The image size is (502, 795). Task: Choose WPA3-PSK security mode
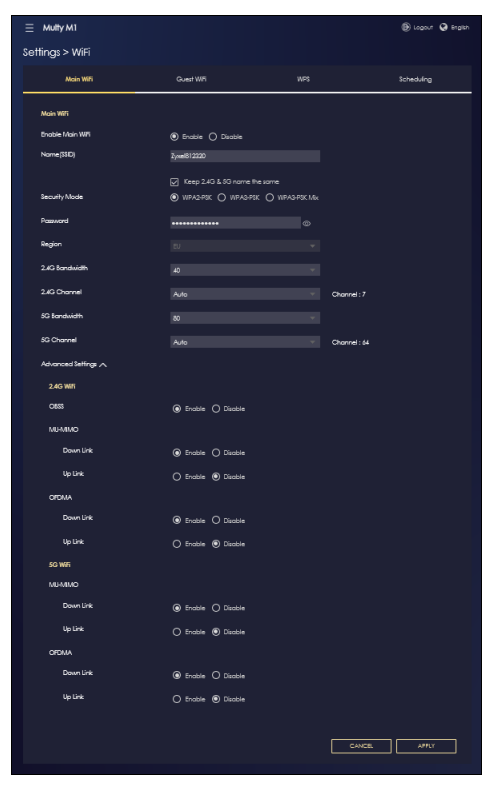[222, 197]
